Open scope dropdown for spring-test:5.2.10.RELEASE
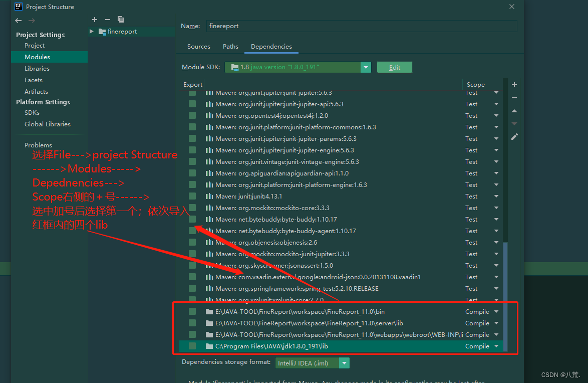Viewport: 588px width, 383px height. click(496, 288)
